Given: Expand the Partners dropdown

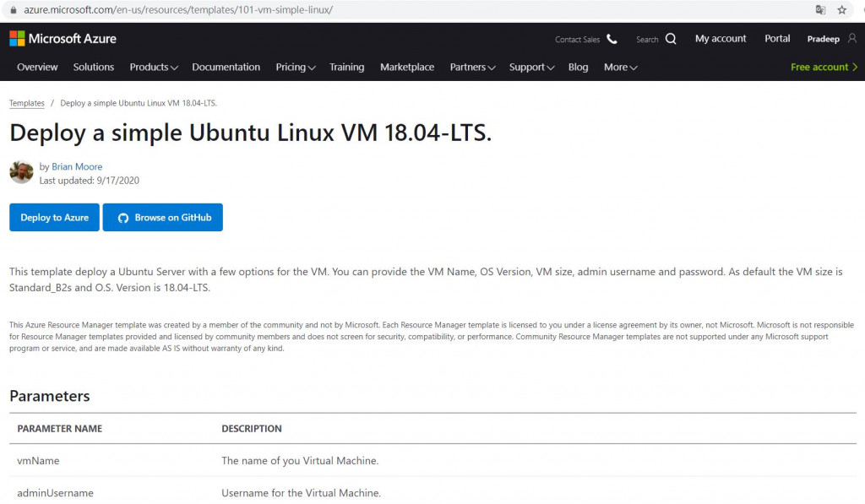Looking at the screenshot, I should (x=472, y=68).
